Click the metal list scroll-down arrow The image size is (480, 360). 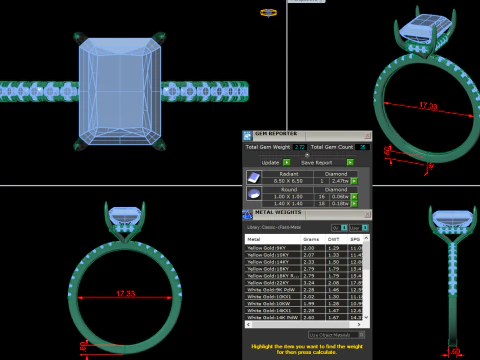point(366,317)
